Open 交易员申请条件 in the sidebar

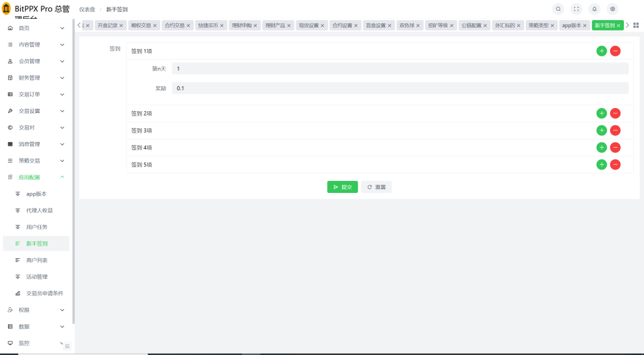pos(36,293)
